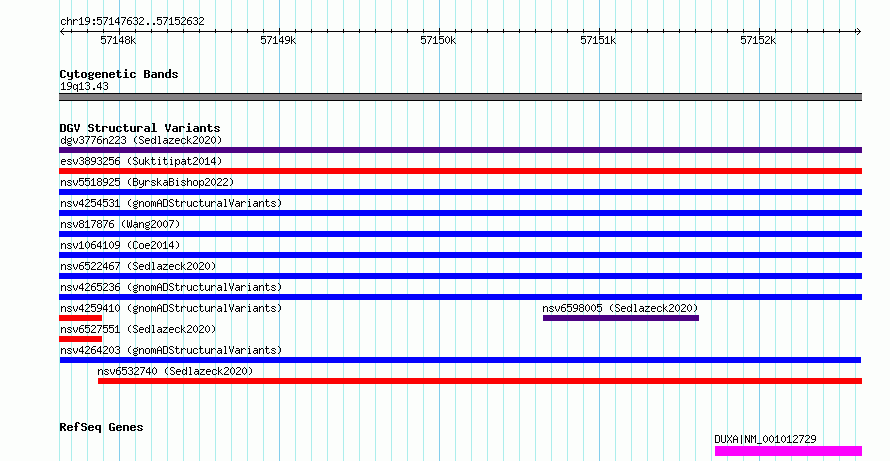Click the right arrow of the ruler

point(859,32)
